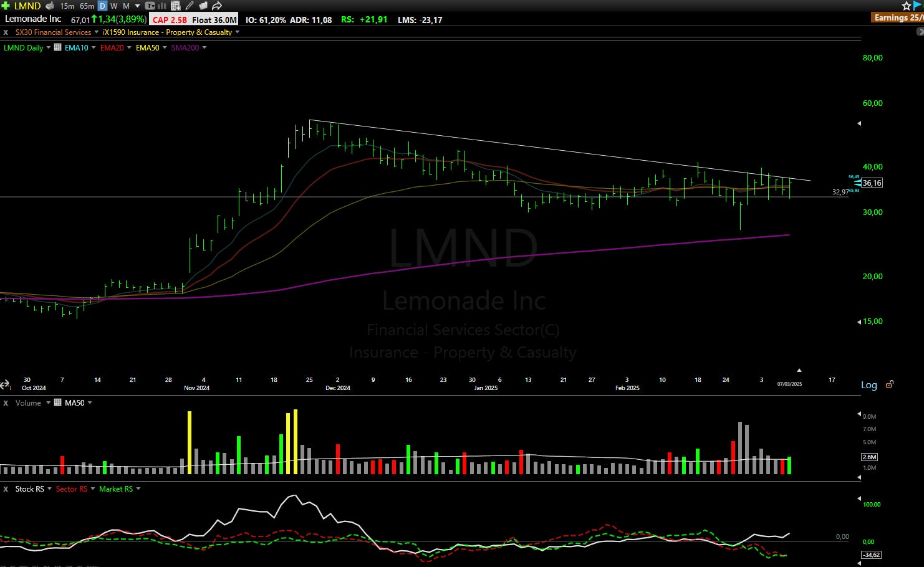
Task: Click the volume value label 2.6M
Action: (869, 457)
